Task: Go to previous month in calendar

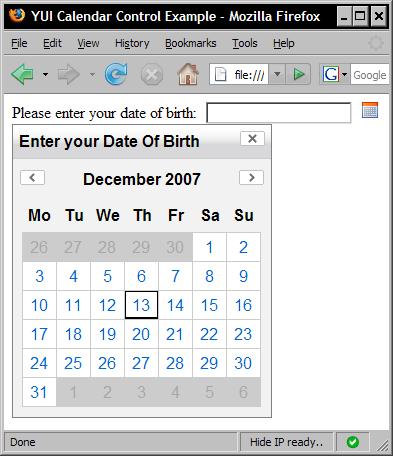Action: point(32,178)
